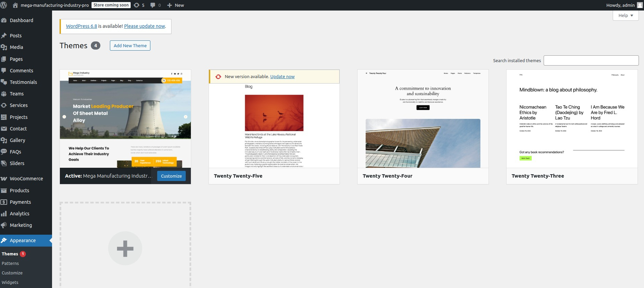Open Twenty Twenty-Three theme thumbnail

(572, 119)
